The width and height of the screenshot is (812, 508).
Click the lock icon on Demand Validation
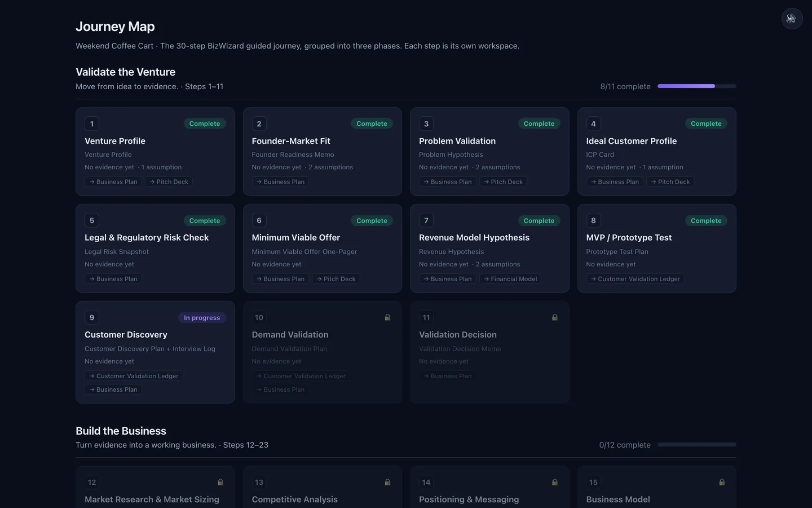[x=387, y=317]
